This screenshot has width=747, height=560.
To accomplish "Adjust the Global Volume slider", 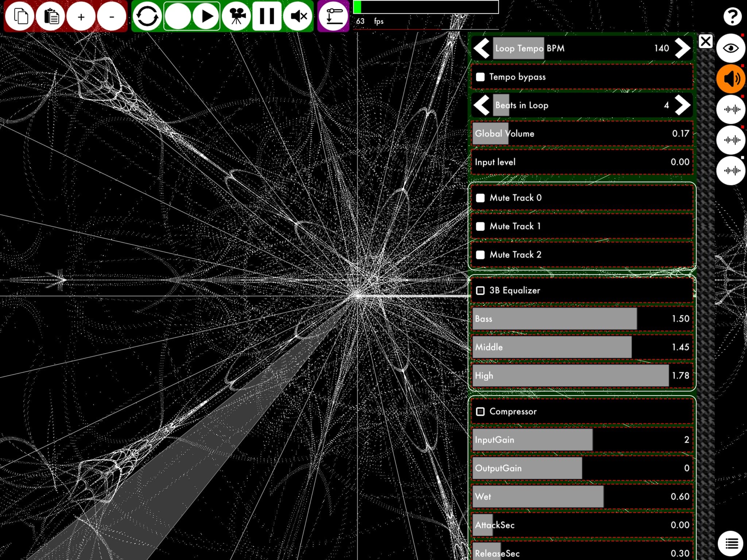I will click(x=582, y=134).
